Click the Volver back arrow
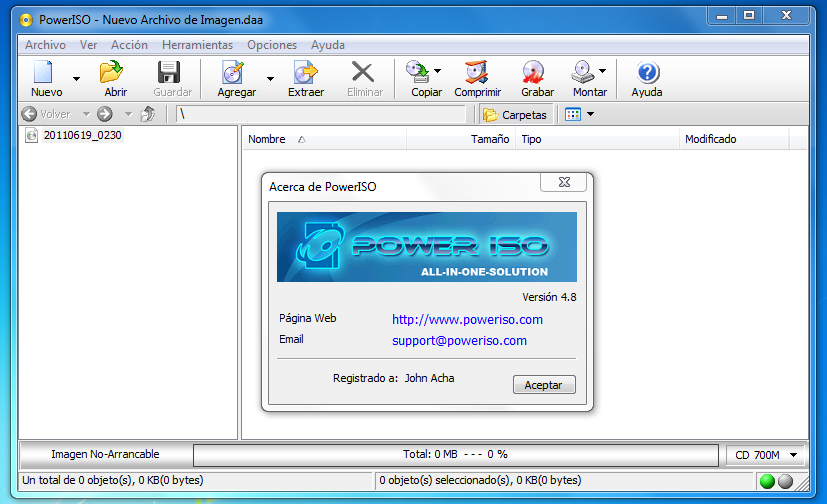The height and width of the screenshot is (504, 827). (30, 114)
